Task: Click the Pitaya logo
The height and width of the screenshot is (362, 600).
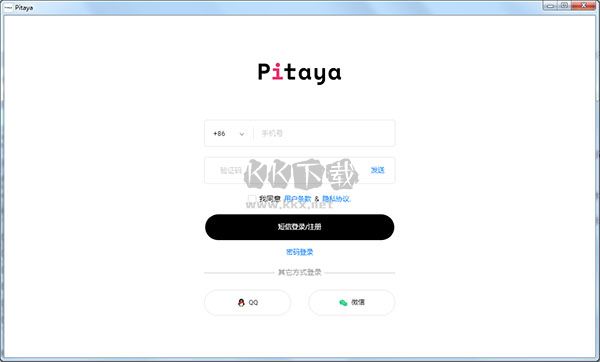Action: click(x=299, y=73)
